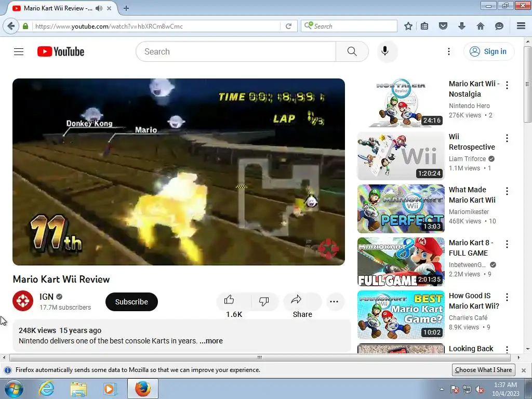Bookmark this page with the star icon
Viewport: 532px width, 399px height.
point(408,26)
